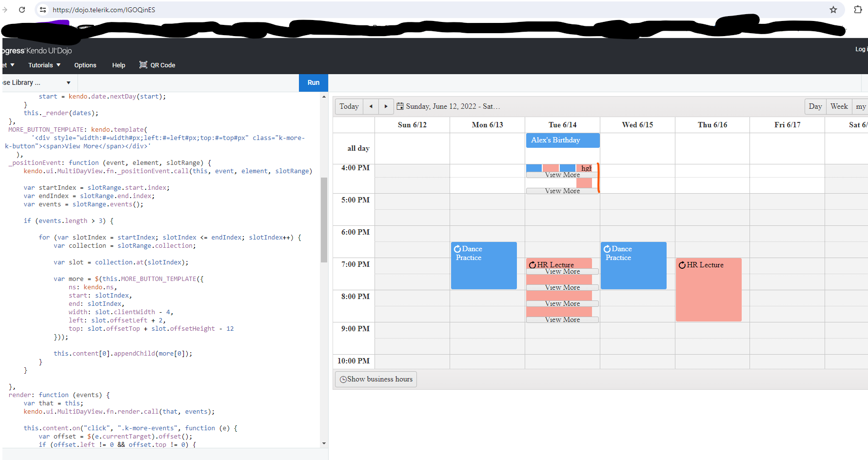868x460 pixels.
Task: Switch scheduler to Week view
Action: [x=839, y=106]
